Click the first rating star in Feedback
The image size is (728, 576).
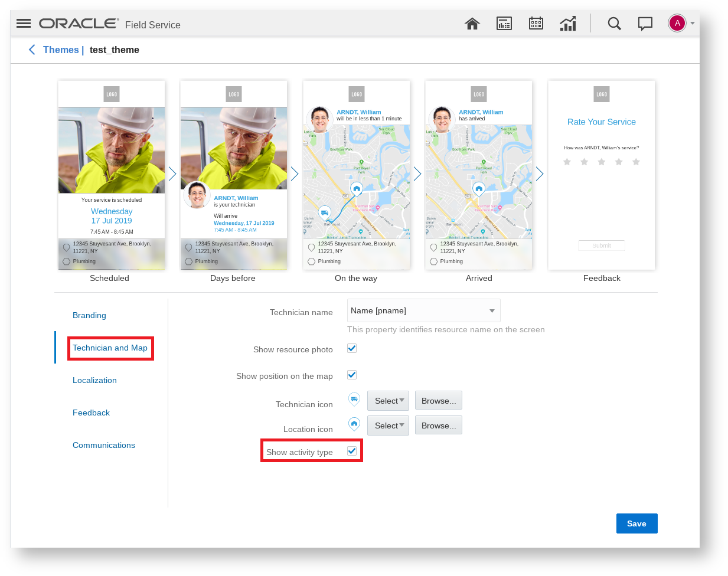tap(567, 162)
